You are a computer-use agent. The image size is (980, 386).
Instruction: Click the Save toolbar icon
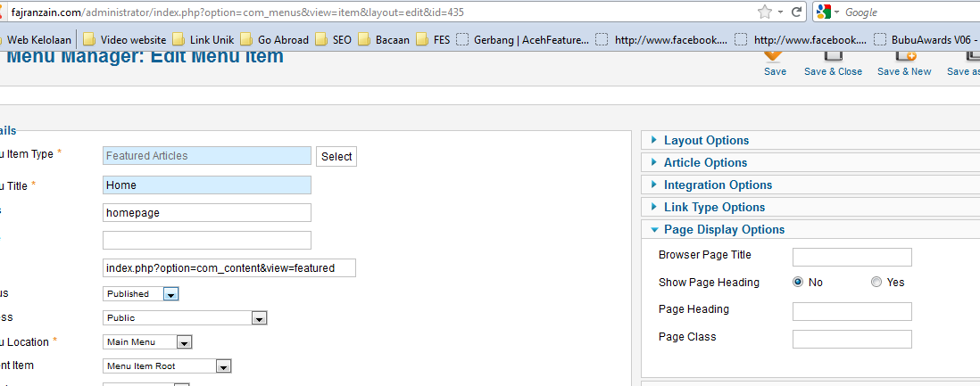click(775, 59)
